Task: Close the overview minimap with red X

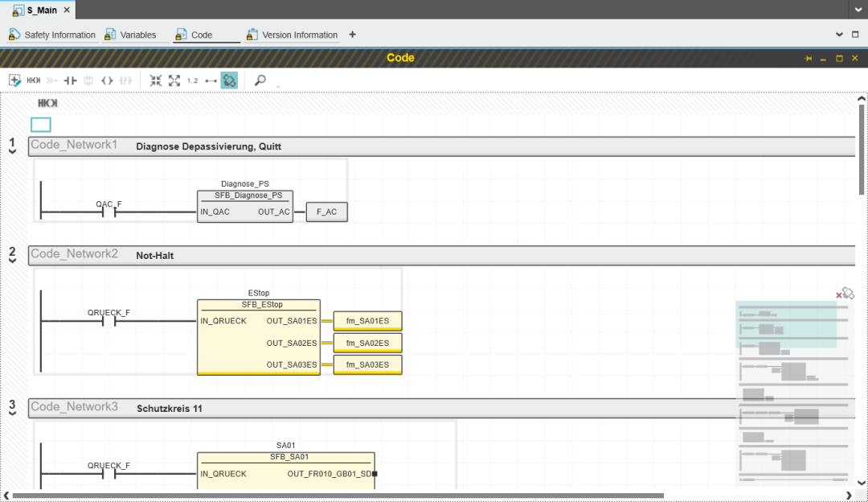Action: (x=839, y=296)
